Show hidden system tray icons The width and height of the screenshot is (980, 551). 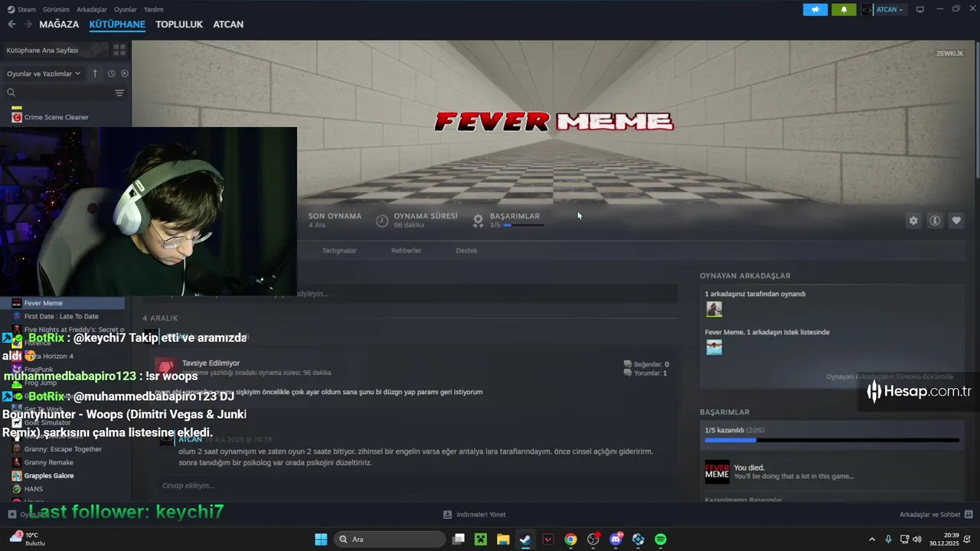coord(872,539)
